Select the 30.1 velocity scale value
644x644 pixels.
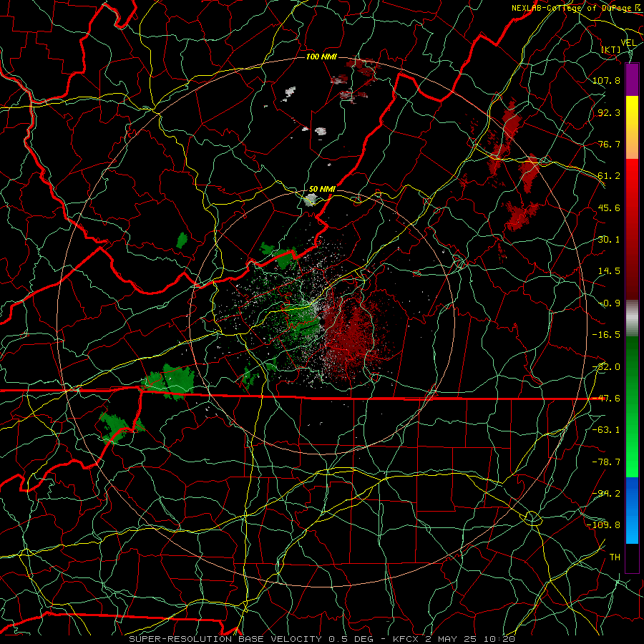click(x=609, y=240)
